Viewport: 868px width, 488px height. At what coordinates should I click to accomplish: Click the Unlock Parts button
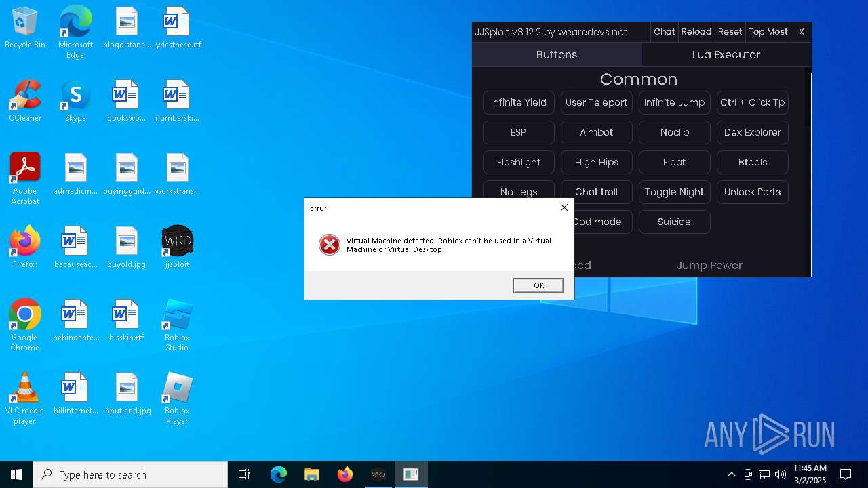coord(753,192)
